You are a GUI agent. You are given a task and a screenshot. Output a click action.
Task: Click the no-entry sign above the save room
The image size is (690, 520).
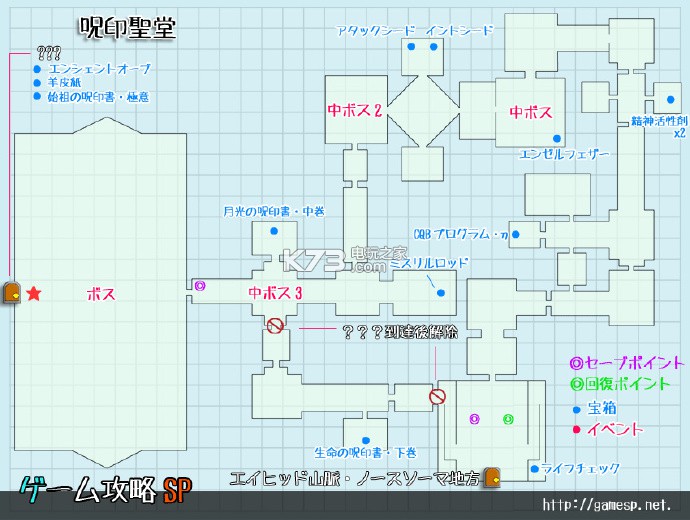coord(436,397)
